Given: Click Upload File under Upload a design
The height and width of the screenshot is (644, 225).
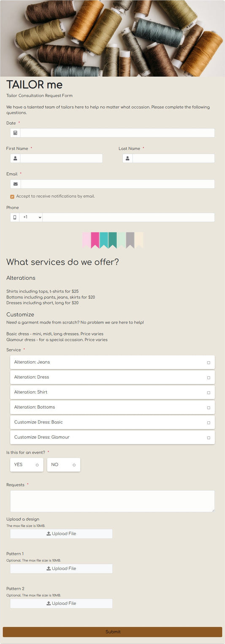Looking at the screenshot, I should (x=61, y=534).
